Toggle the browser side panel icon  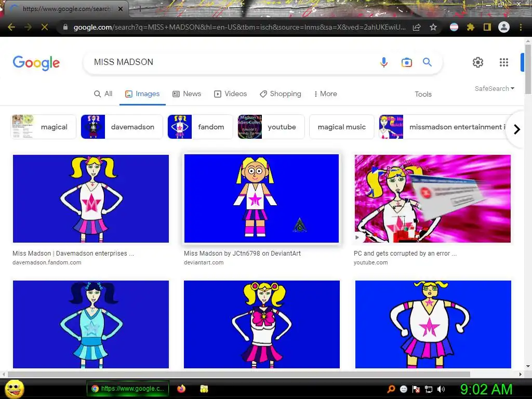(x=487, y=27)
